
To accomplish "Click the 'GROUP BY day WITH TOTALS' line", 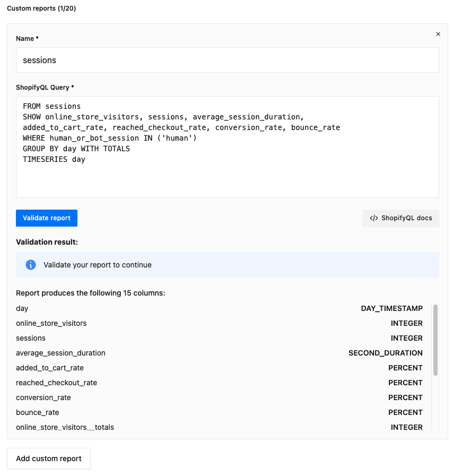I will 76,149.
